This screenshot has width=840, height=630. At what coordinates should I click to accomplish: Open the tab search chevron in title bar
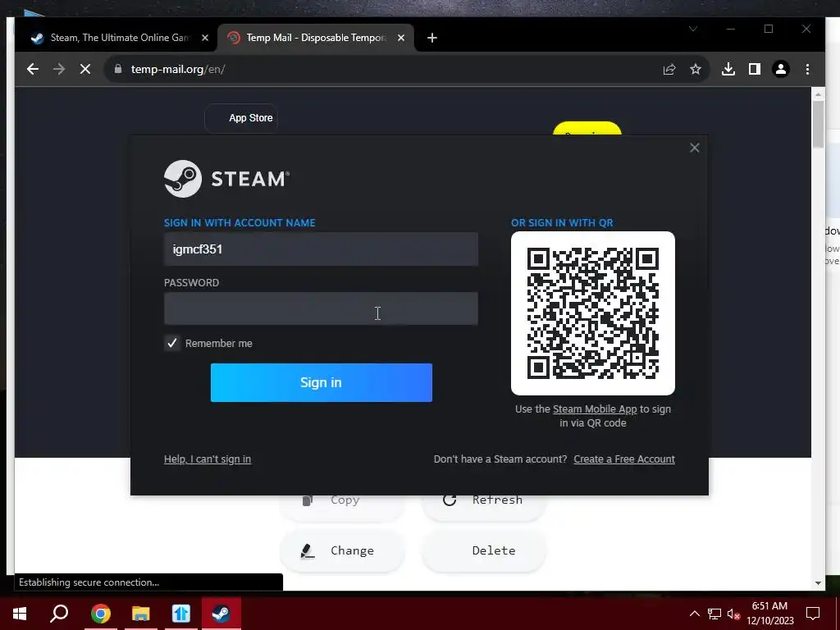tap(693, 29)
